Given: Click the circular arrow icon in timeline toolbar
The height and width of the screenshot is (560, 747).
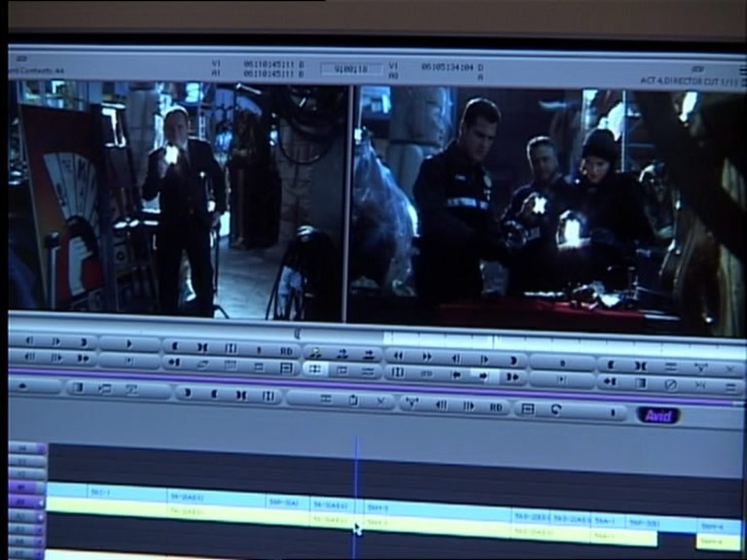Looking at the screenshot, I should [x=556, y=409].
